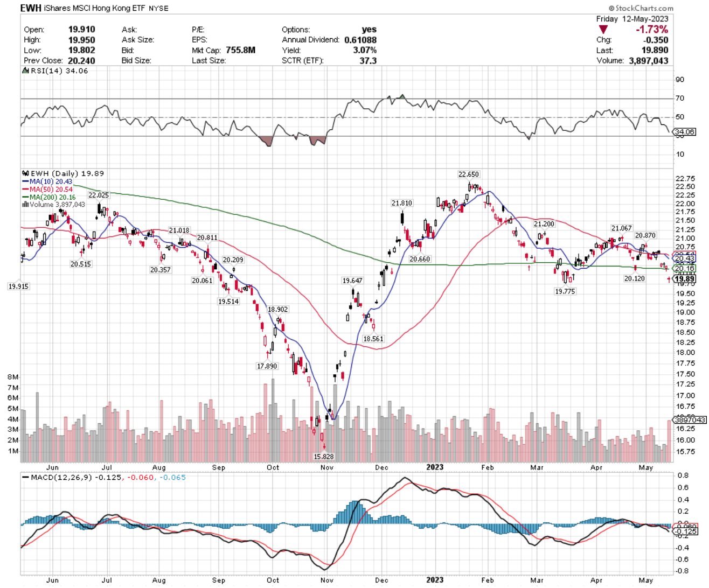Click the Prev Close value 20.240
Viewport: 709px width, 588px height.
[81, 60]
